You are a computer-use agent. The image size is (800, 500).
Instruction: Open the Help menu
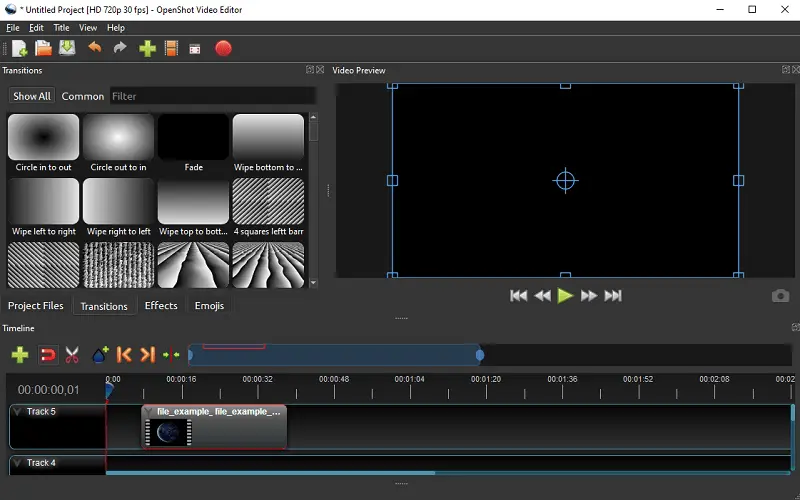point(116,28)
